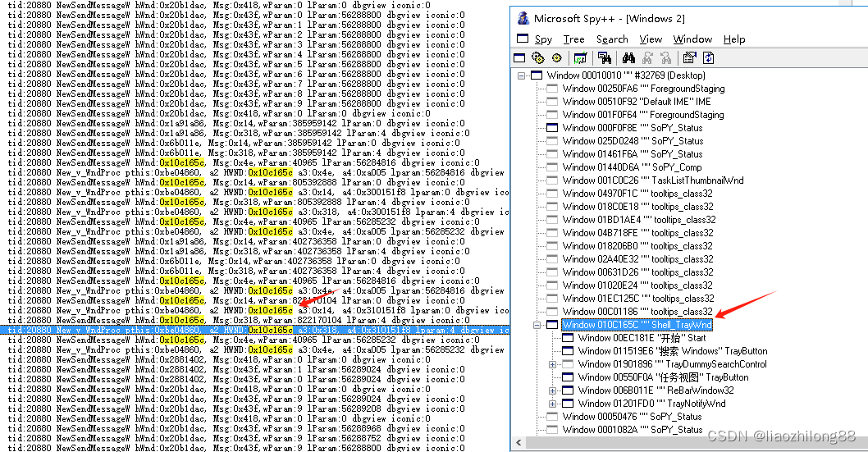Open a new Windows view from Spy++ toolbar
868x452 pixels.
(x=519, y=57)
